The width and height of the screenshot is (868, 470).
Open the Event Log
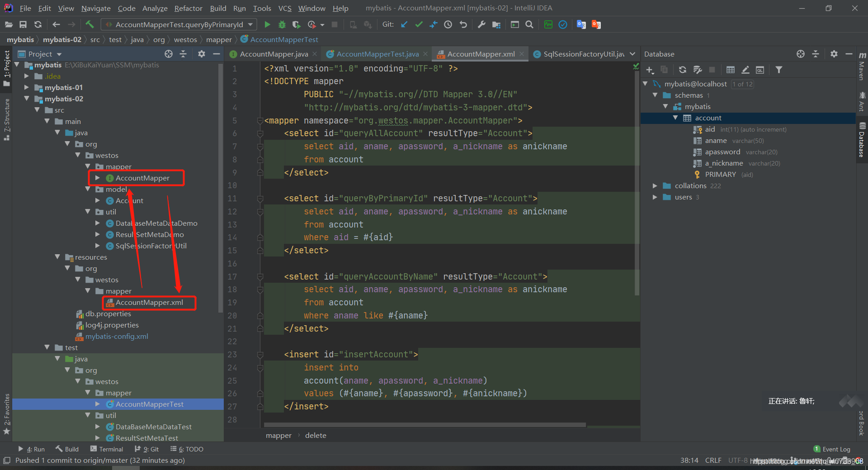click(832, 449)
